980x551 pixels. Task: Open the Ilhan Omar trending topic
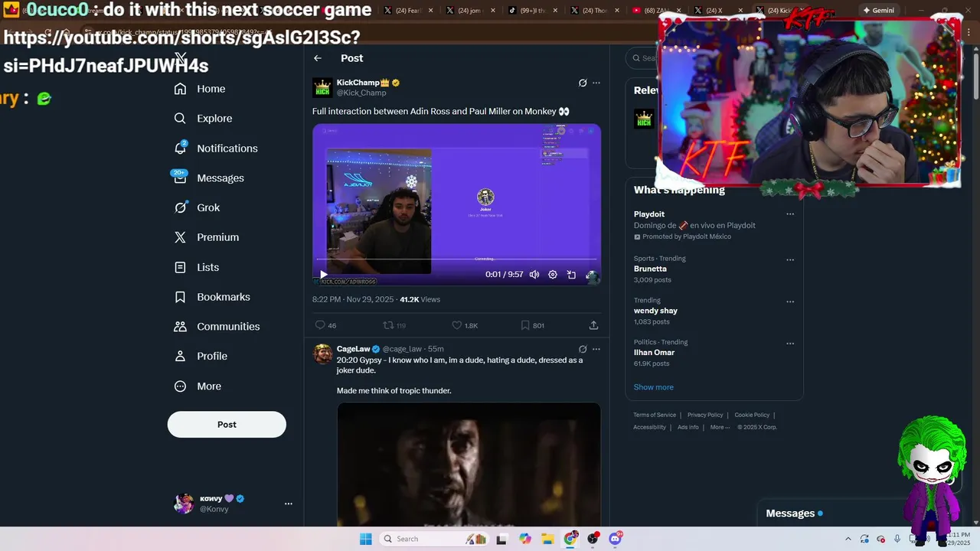(654, 353)
